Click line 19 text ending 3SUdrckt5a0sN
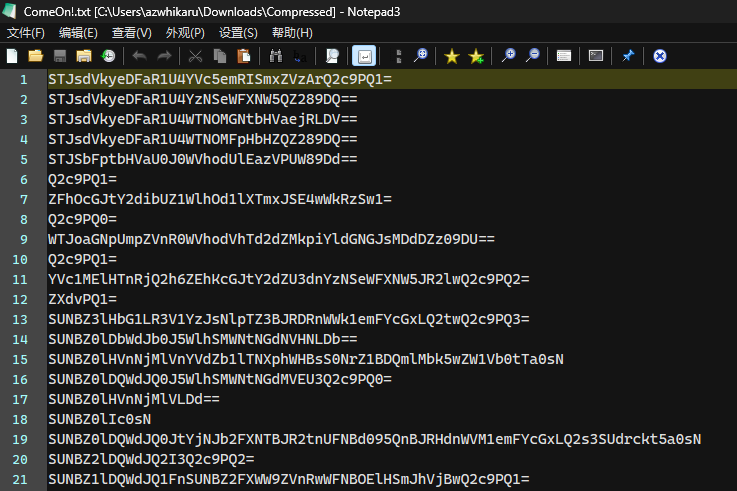The width and height of the screenshot is (737, 491). coord(375,439)
